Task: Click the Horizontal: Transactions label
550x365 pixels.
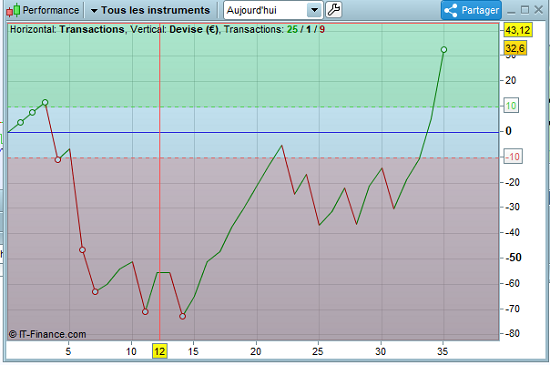Action: [x=67, y=29]
